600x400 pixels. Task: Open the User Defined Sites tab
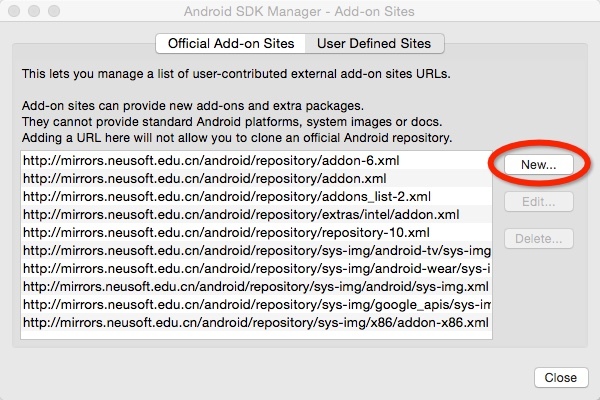373,43
